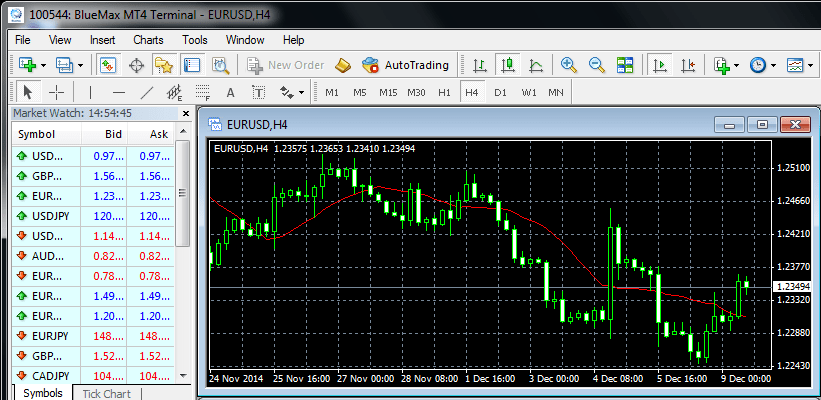Open the MetaEditor book icon
Image resolution: width=821 pixels, height=400 pixels.
point(343,65)
